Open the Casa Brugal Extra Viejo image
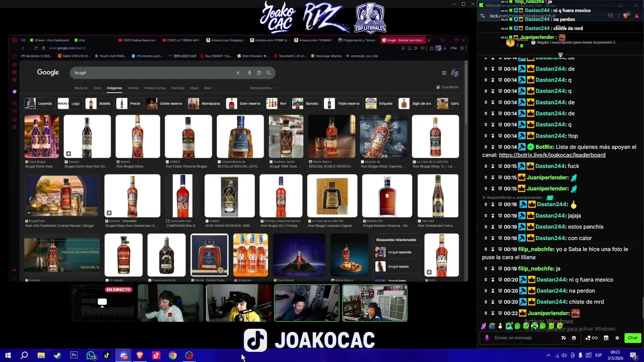The width and height of the screenshot is (644, 362). tap(42, 137)
